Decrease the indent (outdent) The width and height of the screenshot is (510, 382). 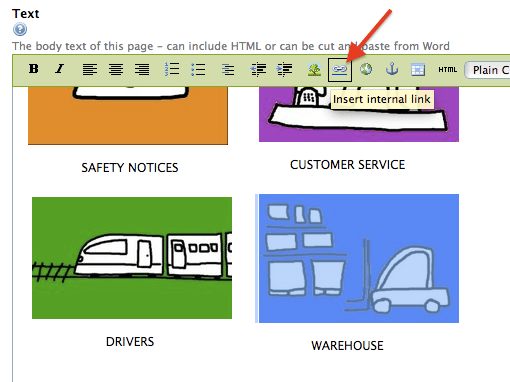point(258,69)
